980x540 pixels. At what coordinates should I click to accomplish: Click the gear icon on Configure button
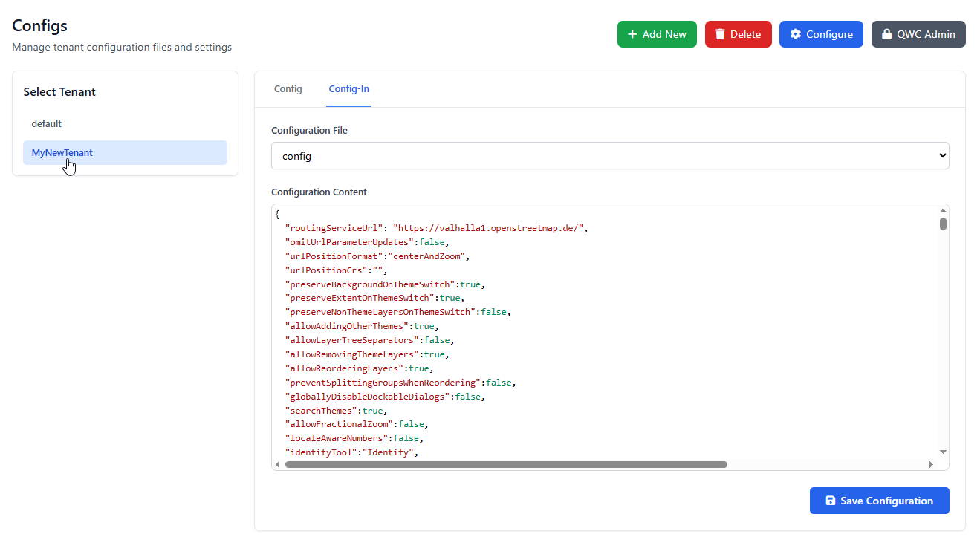796,34
